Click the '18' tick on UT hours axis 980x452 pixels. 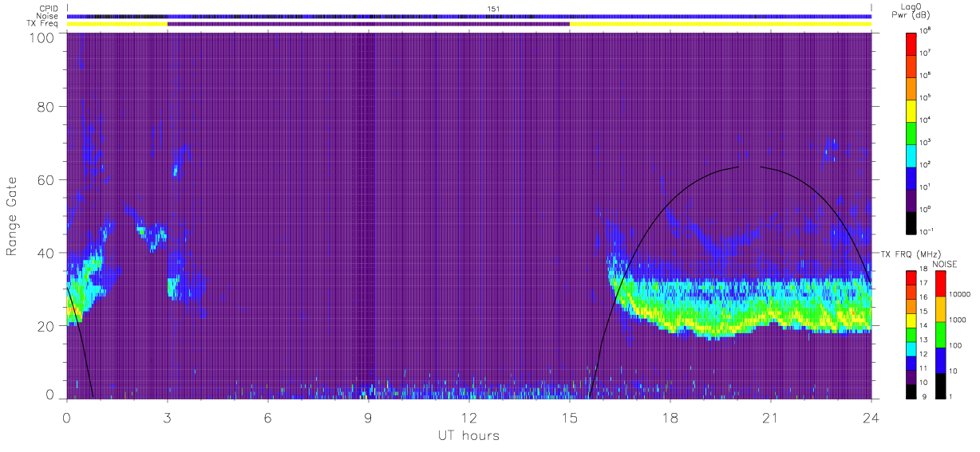pyautogui.click(x=670, y=417)
